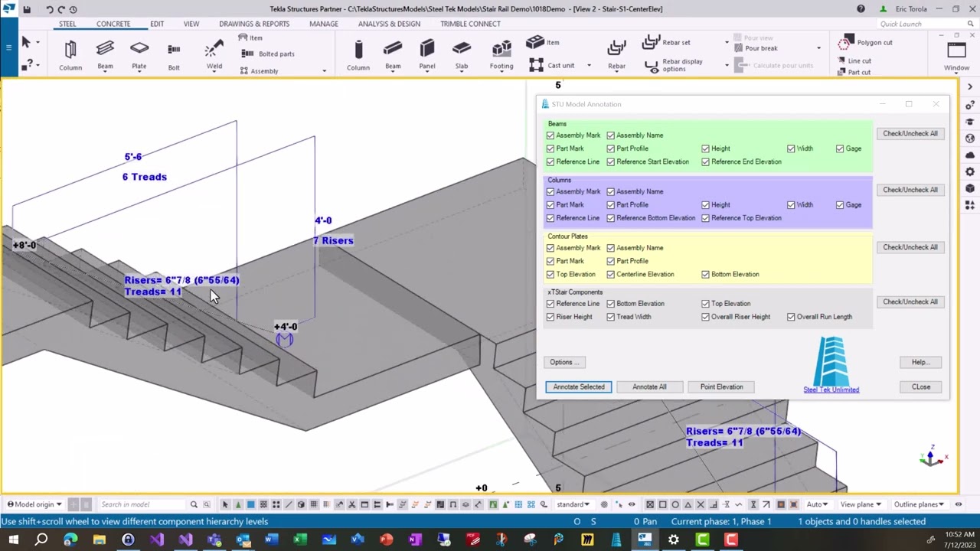
Task: Click the Search in model field
Action: 142,504
